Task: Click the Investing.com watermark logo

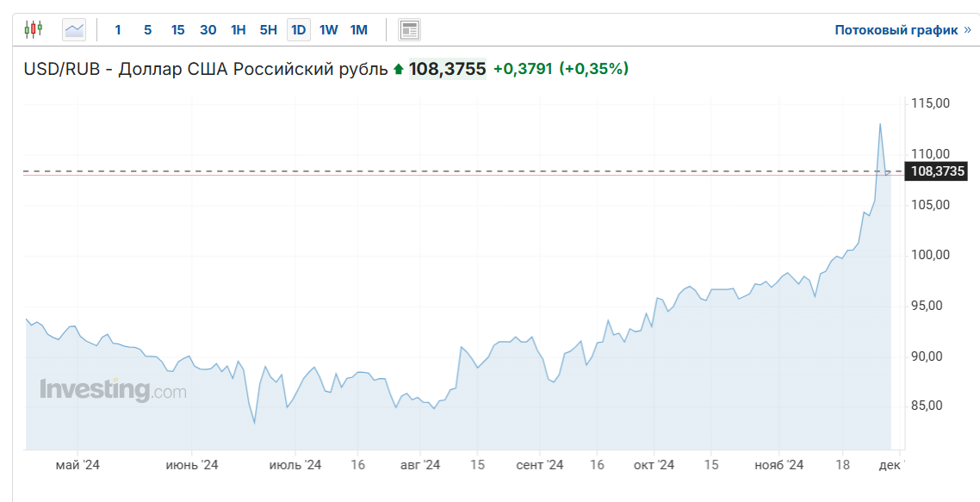Action: (x=113, y=390)
